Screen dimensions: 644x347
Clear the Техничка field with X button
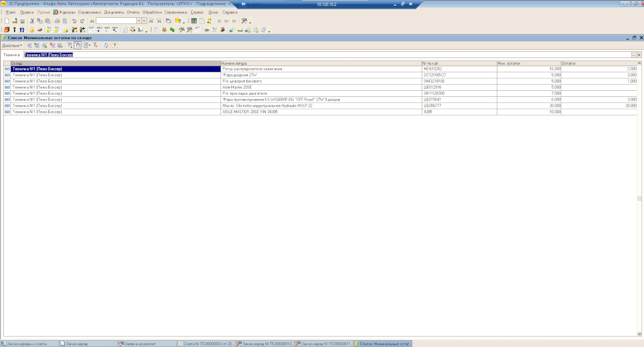click(x=639, y=55)
